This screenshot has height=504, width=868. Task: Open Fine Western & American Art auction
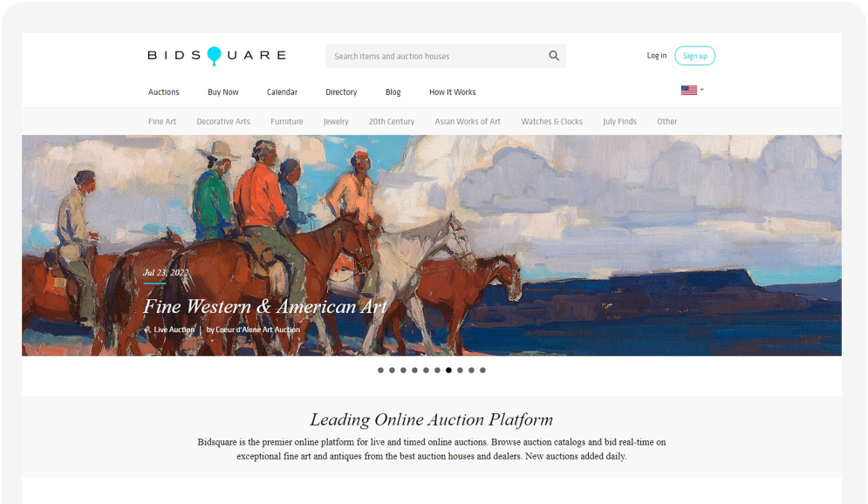click(x=265, y=306)
